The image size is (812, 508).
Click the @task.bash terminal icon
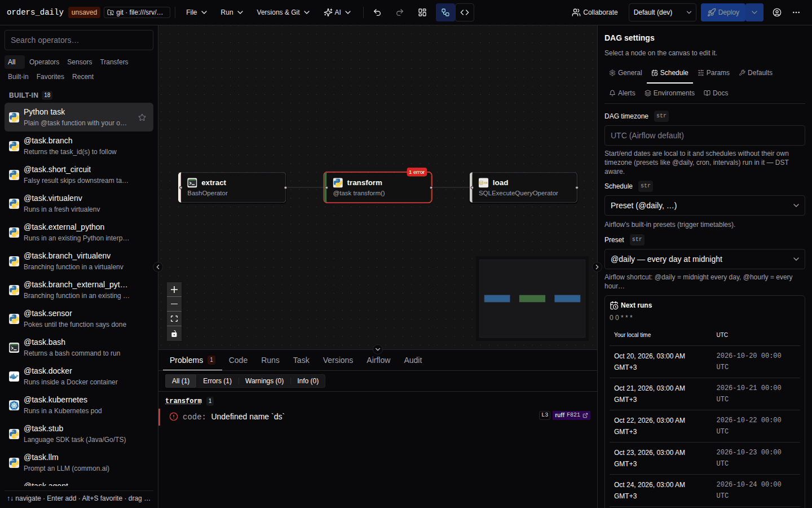click(14, 348)
